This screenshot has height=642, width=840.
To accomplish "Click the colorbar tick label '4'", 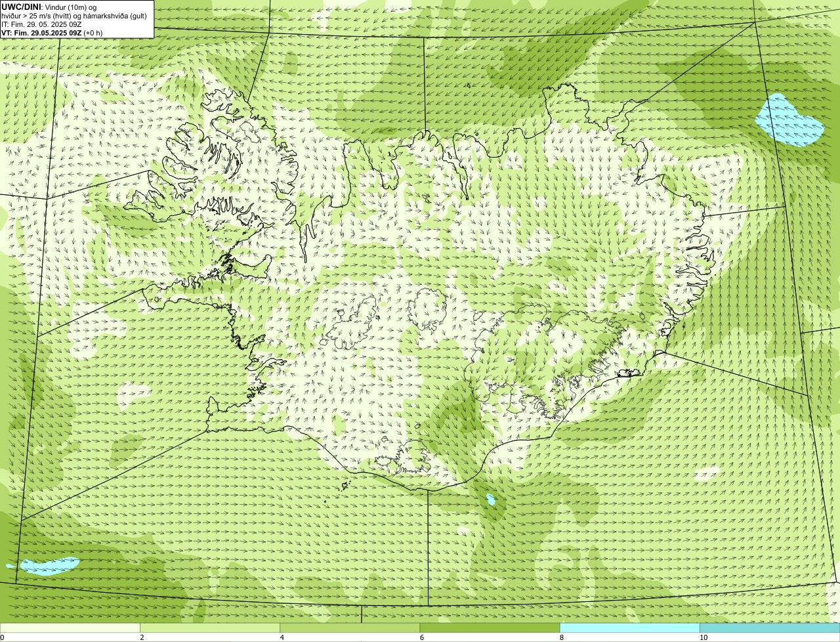I will pyautogui.click(x=282, y=637).
